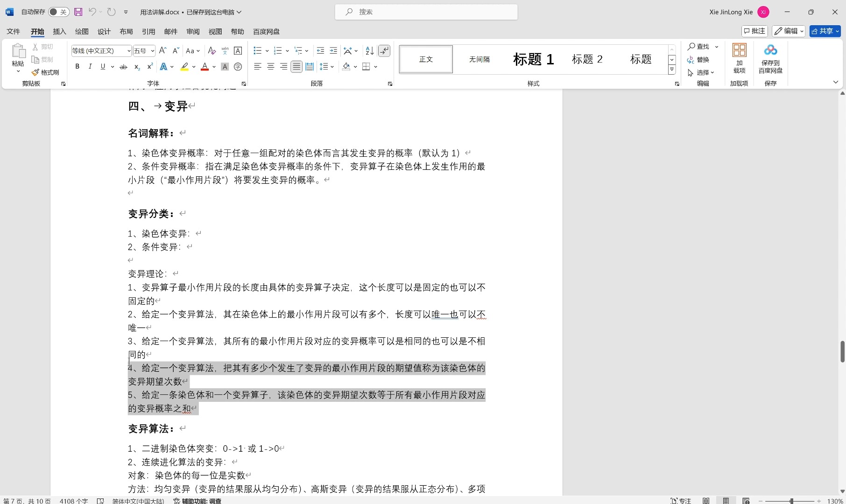Clear all formatting icon

[x=211, y=50]
